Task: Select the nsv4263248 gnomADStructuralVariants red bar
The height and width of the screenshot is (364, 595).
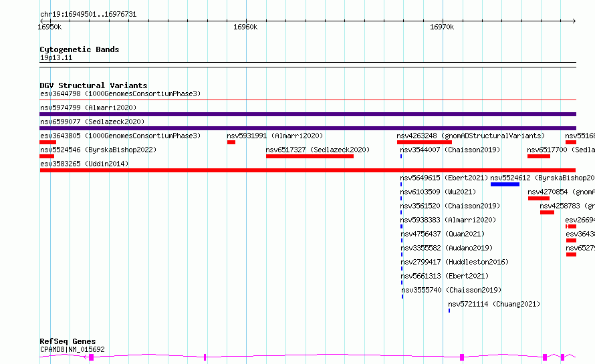Action: [x=425, y=142]
